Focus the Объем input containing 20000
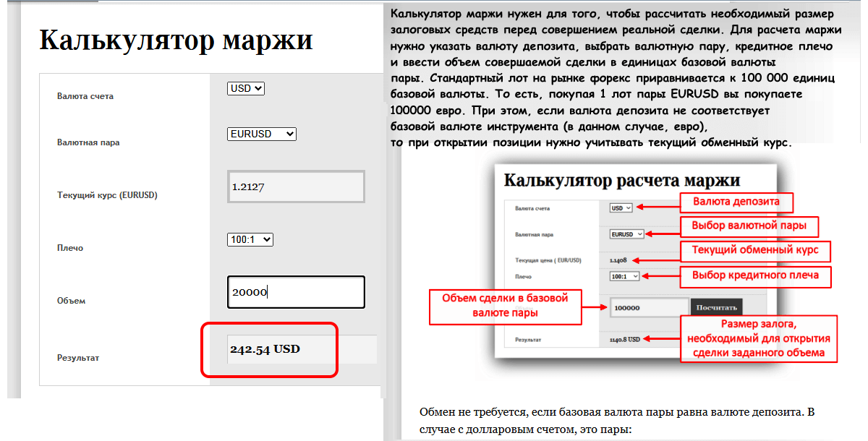The image size is (868, 441). click(x=296, y=292)
